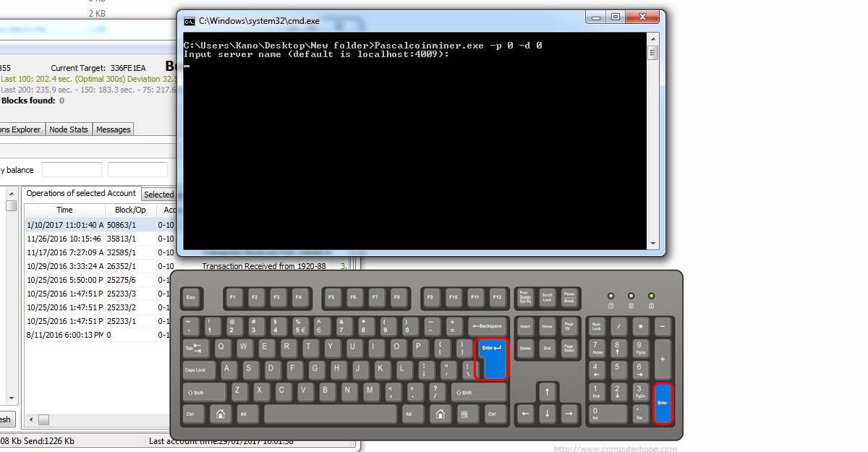Click the Caps Lock key on the keyboard image
868x452 pixels.
pyautogui.click(x=199, y=370)
